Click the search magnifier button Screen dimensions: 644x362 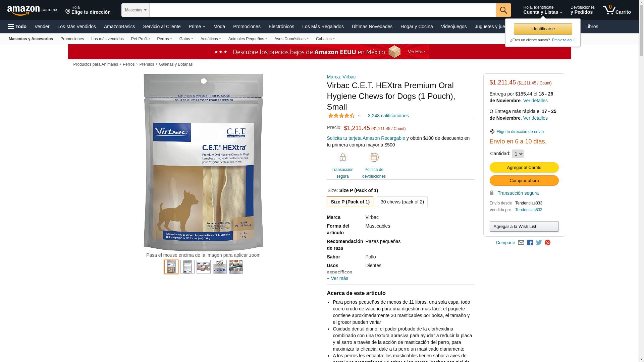pos(503,10)
